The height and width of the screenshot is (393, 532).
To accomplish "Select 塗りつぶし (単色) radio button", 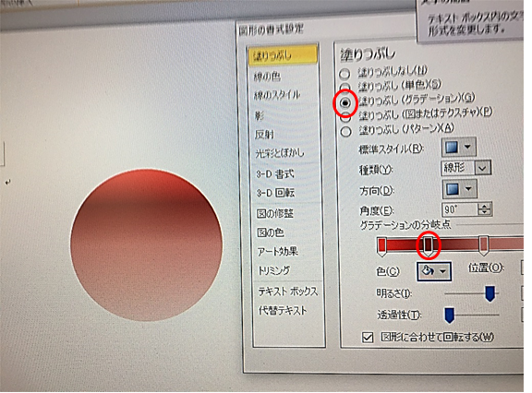I will pyautogui.click(x=345, y=87).
